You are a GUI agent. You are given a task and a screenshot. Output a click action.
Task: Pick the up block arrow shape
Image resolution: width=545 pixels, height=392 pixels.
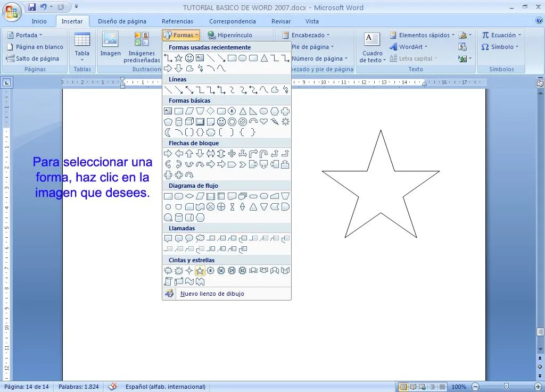[x=189, y=154]
